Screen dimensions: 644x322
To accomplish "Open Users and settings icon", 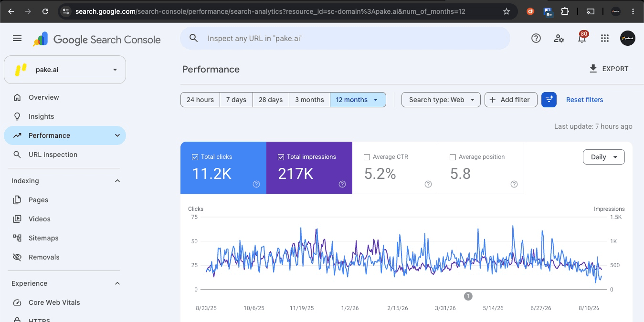I will (559, 39).
